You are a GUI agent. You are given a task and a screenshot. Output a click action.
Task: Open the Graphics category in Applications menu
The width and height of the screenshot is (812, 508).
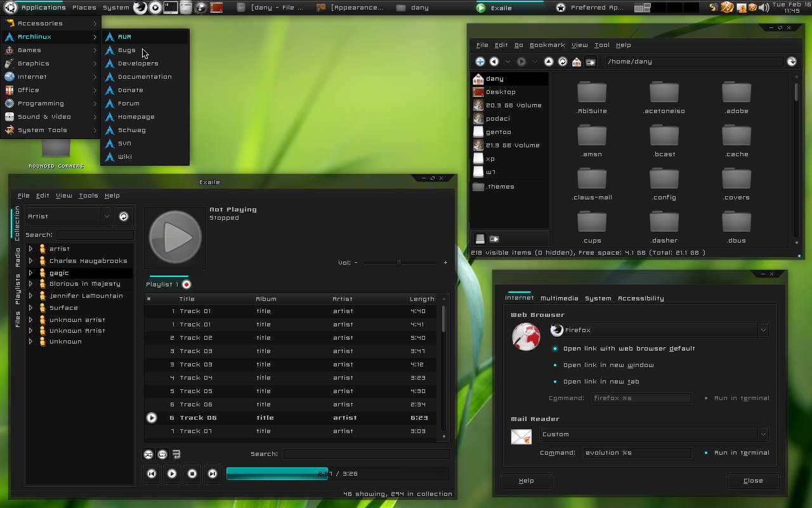(x=51, y=63)
